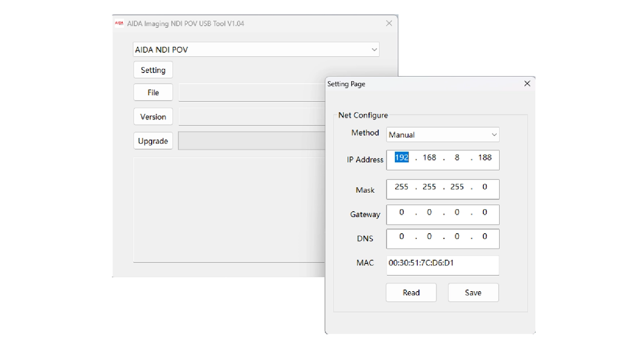Viewport: 644px width, 350px height.
Task: Click the DNS label
Action: point(365,239)
